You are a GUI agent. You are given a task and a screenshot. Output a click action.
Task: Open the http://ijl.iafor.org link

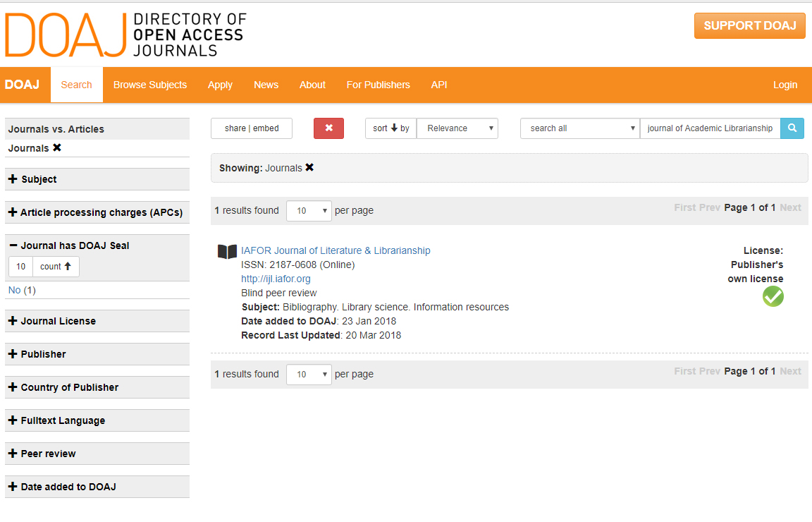pyautogui.click(x=276, y=279)
